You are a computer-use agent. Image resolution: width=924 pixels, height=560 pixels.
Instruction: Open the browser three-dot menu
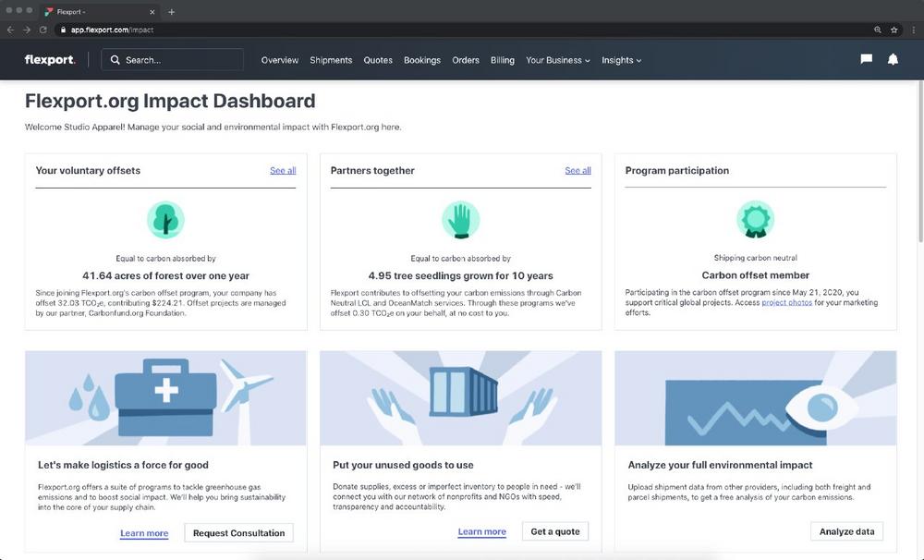tap(914, 30)
